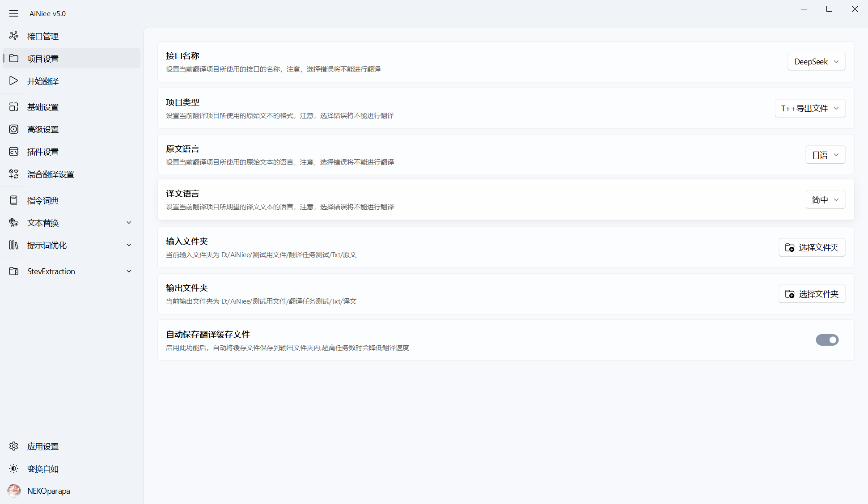The height and width of the screenshot is (504, 868).
Task: Click the NEKOparapa profile avatar
Action: tap(14, 491)
